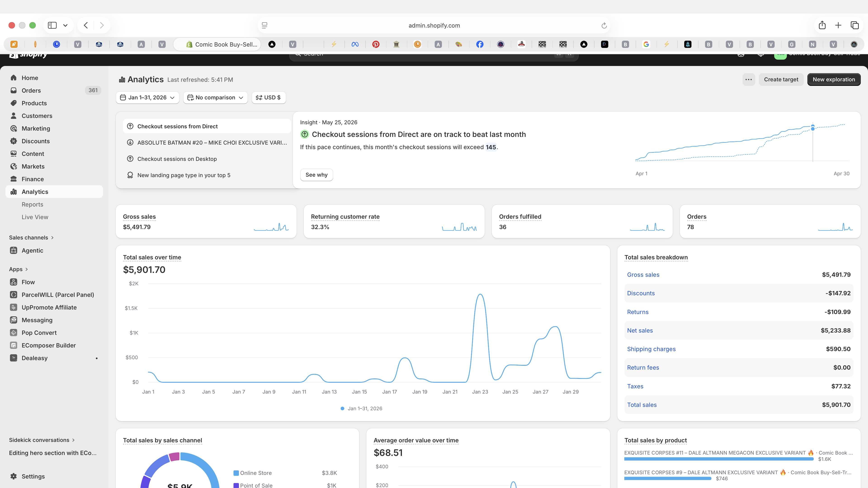
Task: Select the ABSOLUTE BATMAN #20 insight
Action: pyautogui.click(x=207, y=143)
